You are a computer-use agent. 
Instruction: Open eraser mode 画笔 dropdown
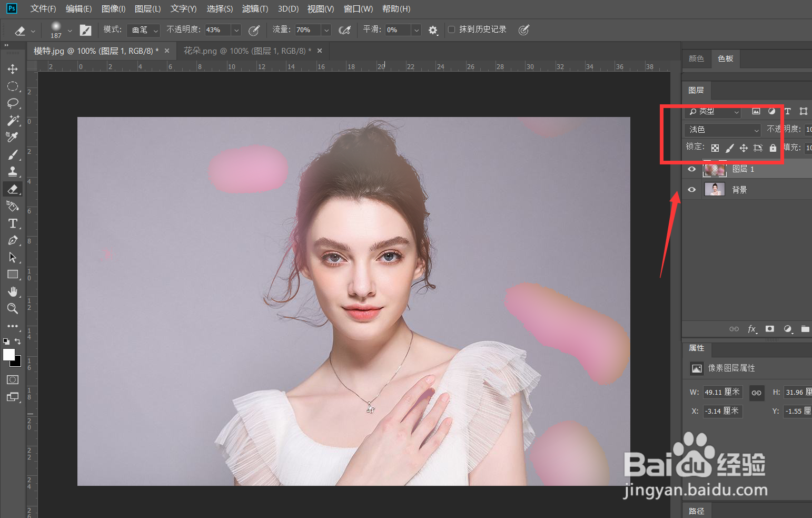(x=143, y=30)
